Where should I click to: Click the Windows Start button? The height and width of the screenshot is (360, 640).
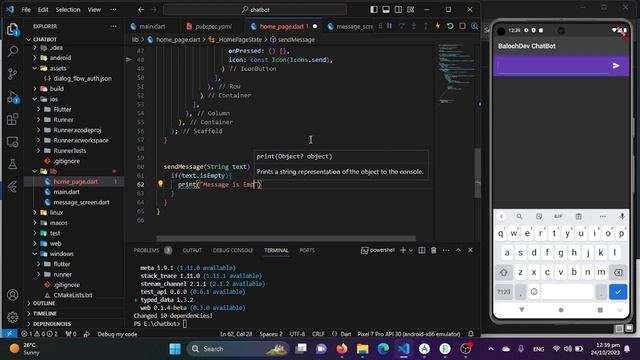(x=175, y=349)
